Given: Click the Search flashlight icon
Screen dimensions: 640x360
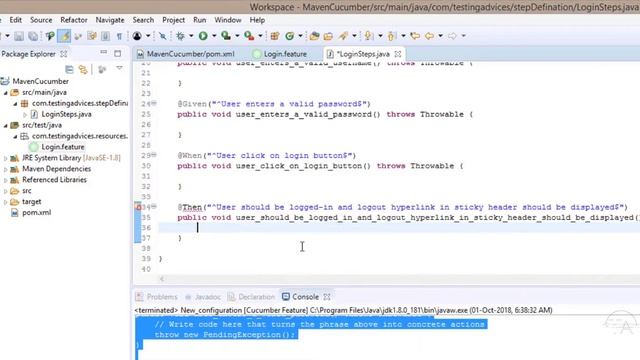Looking at the screenshot, I should (343, 36).
